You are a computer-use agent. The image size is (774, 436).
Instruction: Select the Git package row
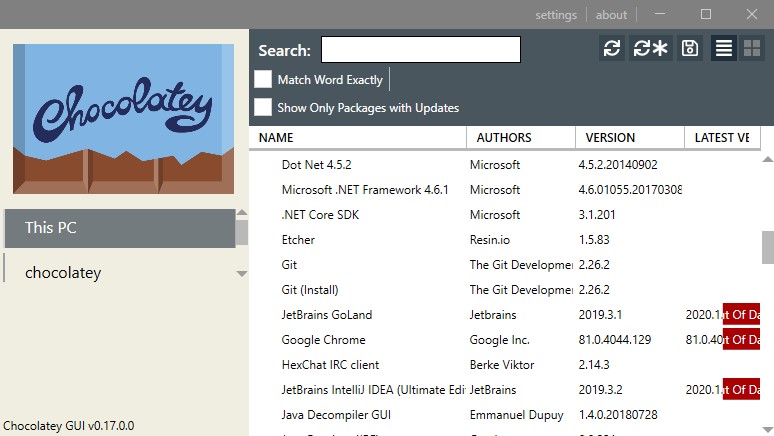[505, 265]
